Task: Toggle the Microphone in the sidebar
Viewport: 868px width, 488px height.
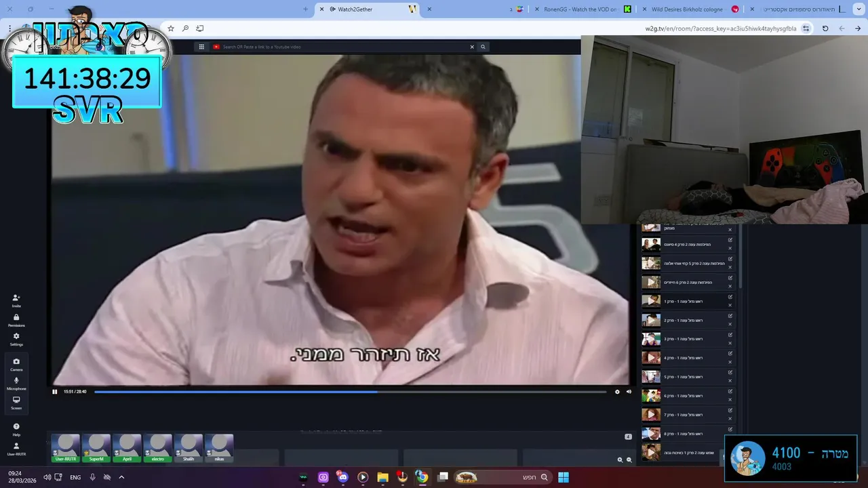Action: [x=16, y=383]
